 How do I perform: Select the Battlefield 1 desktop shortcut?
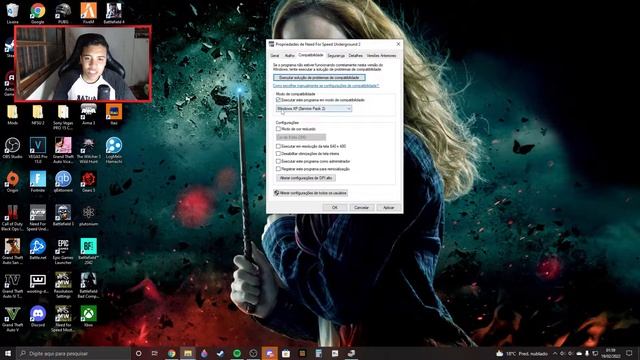point(63,216)
